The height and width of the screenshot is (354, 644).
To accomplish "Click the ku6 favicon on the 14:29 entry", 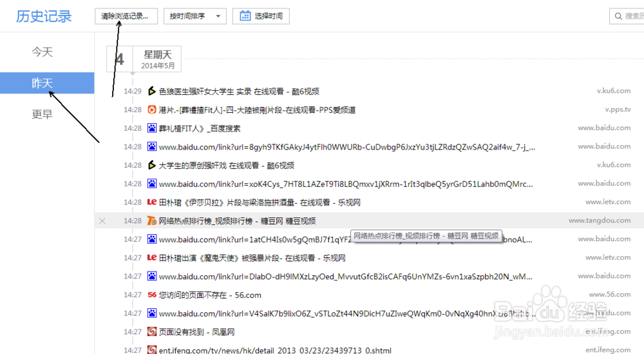I will 151,91.
